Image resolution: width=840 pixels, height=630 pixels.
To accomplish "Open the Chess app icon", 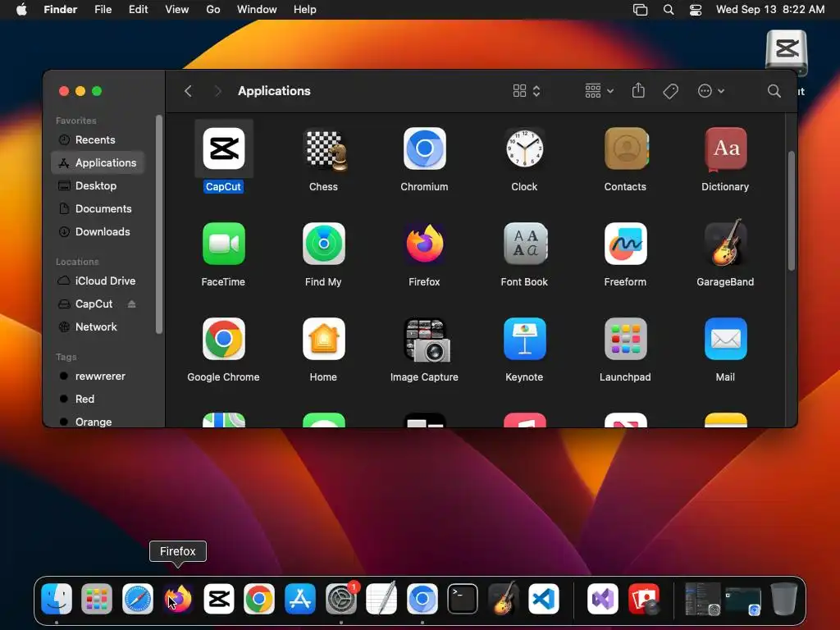I will 325,150.
